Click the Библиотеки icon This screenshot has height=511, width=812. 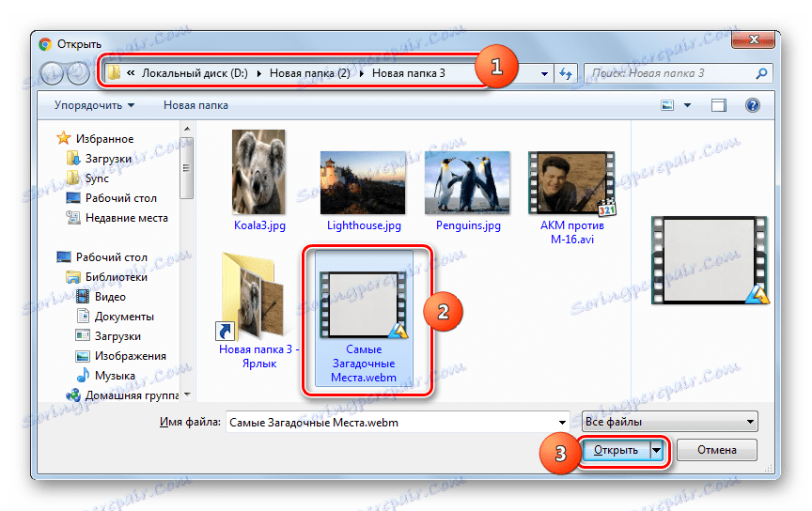(73, 277)
